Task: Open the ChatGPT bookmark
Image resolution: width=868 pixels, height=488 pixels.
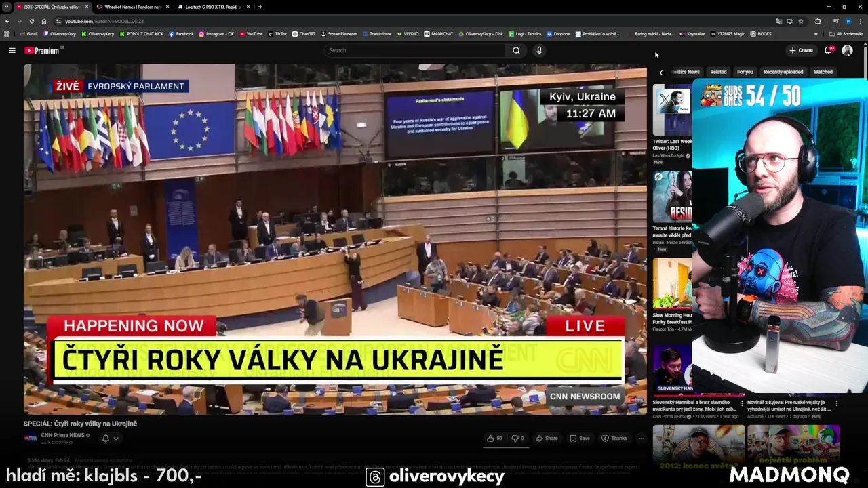Action: tap(304, 33)
